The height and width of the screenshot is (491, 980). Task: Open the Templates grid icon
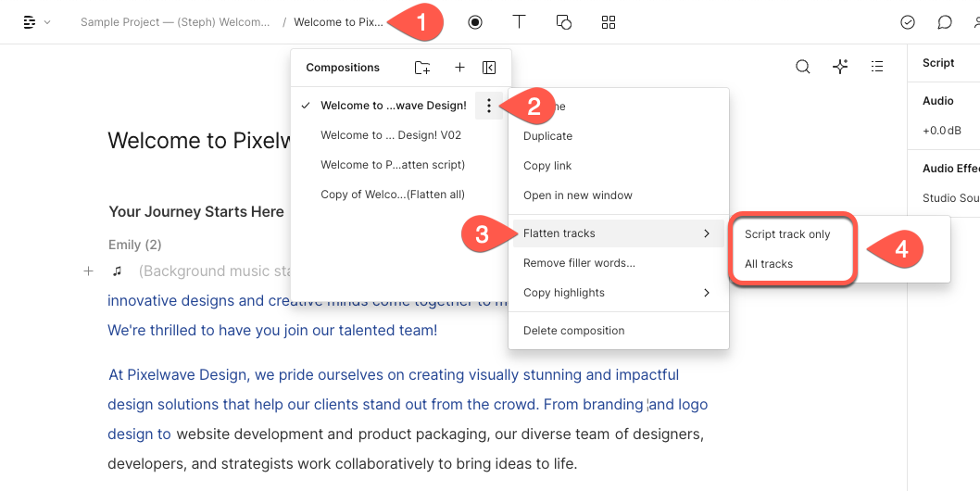tap(609, 22)
